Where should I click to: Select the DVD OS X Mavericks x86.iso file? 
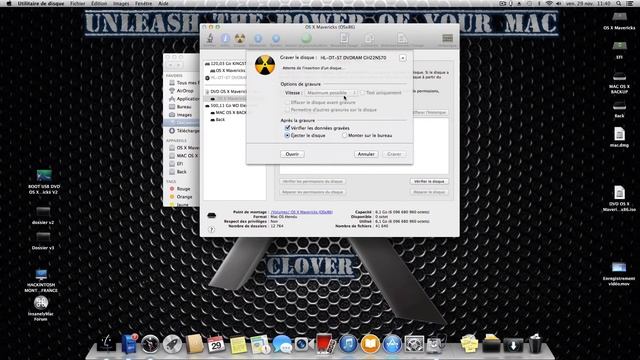(619, 199)
